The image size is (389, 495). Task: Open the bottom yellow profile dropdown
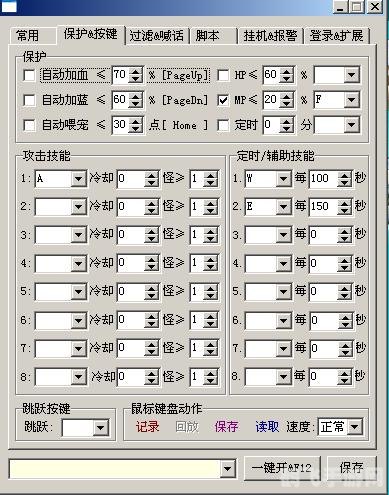tap(228, 469)
